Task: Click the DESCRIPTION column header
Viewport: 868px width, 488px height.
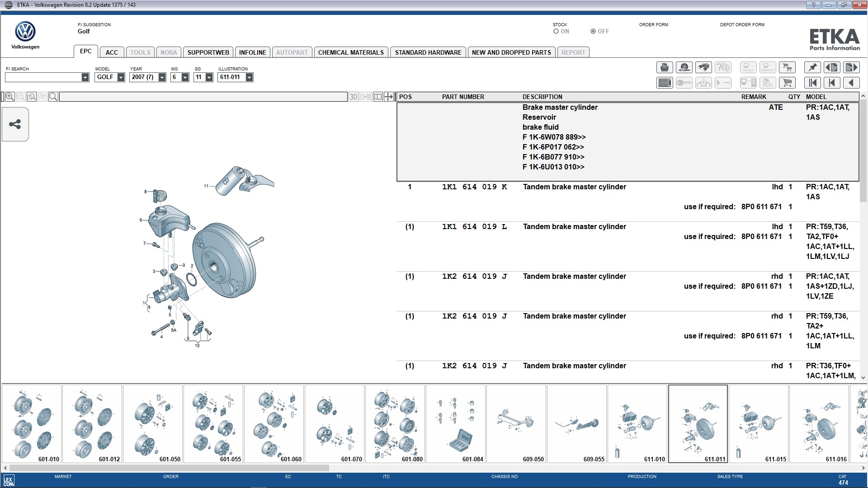Action: pos(542,97)
